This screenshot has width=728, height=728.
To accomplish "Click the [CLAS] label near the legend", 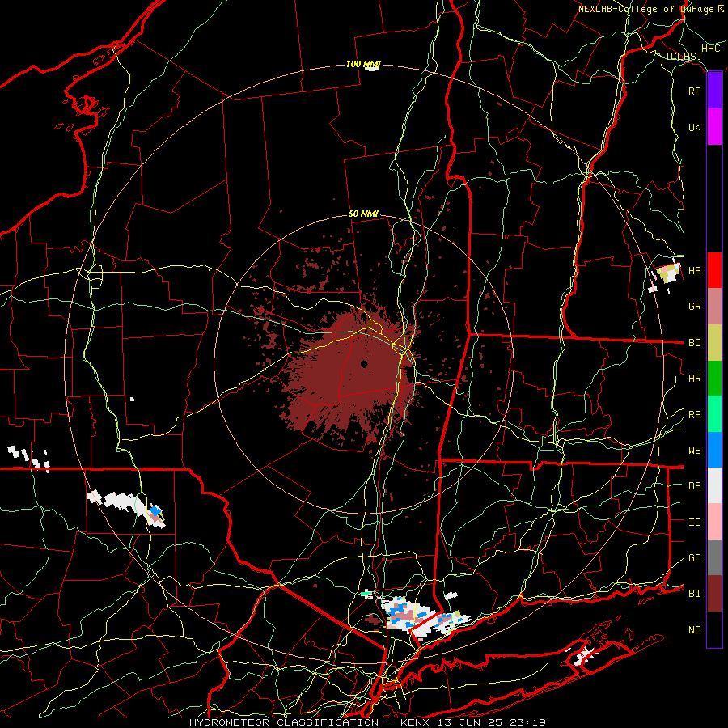I will (x=684, y=56).
